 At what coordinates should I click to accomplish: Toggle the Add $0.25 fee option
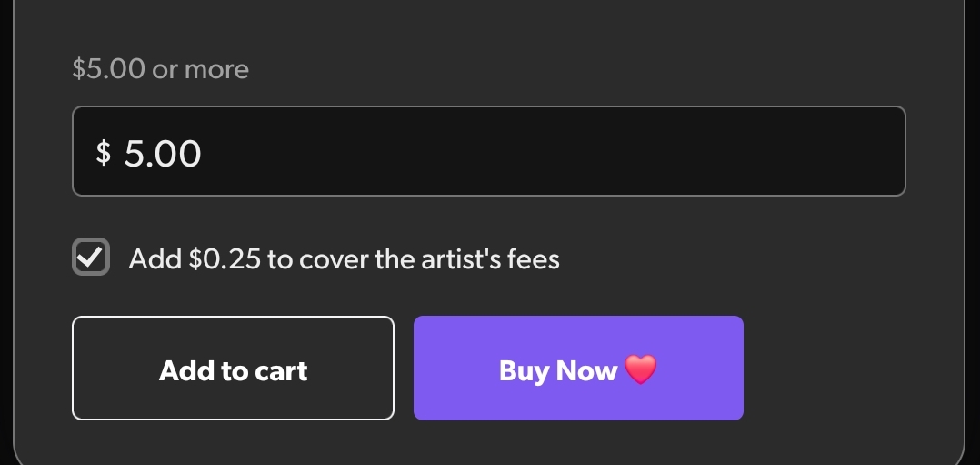(91, 258)
